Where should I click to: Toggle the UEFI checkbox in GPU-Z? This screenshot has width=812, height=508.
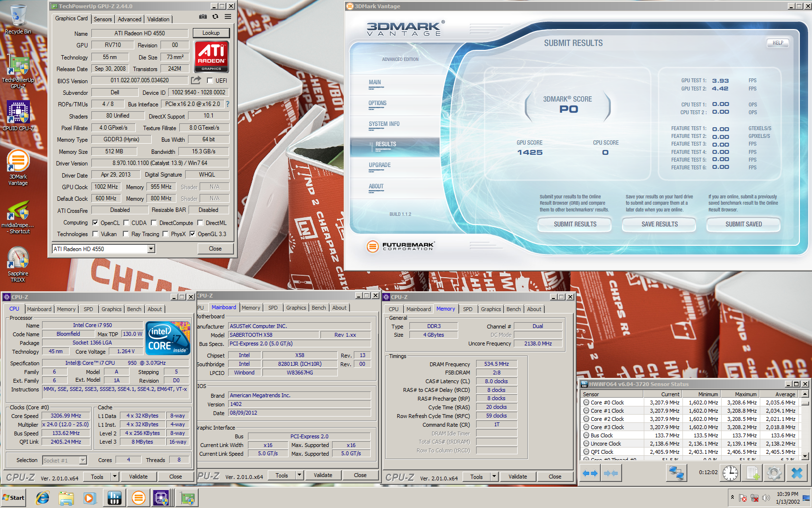click(210, 81)
